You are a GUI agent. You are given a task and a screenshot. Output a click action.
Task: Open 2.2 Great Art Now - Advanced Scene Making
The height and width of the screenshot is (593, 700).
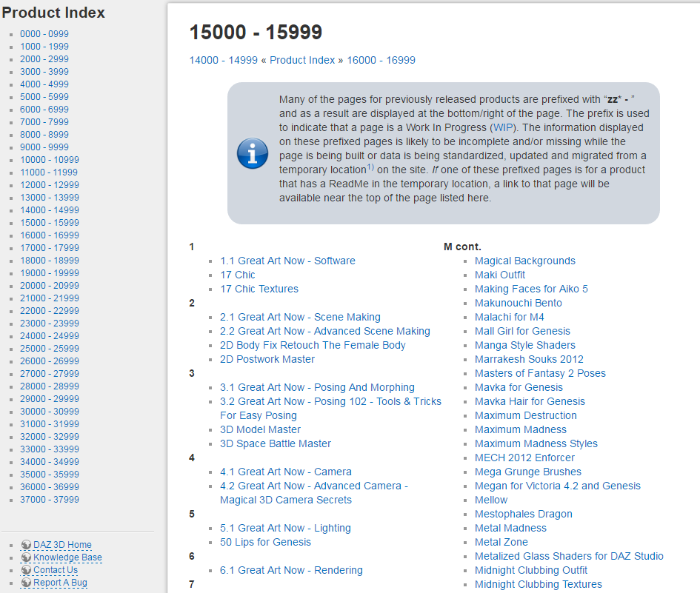[x=325, y=331]
